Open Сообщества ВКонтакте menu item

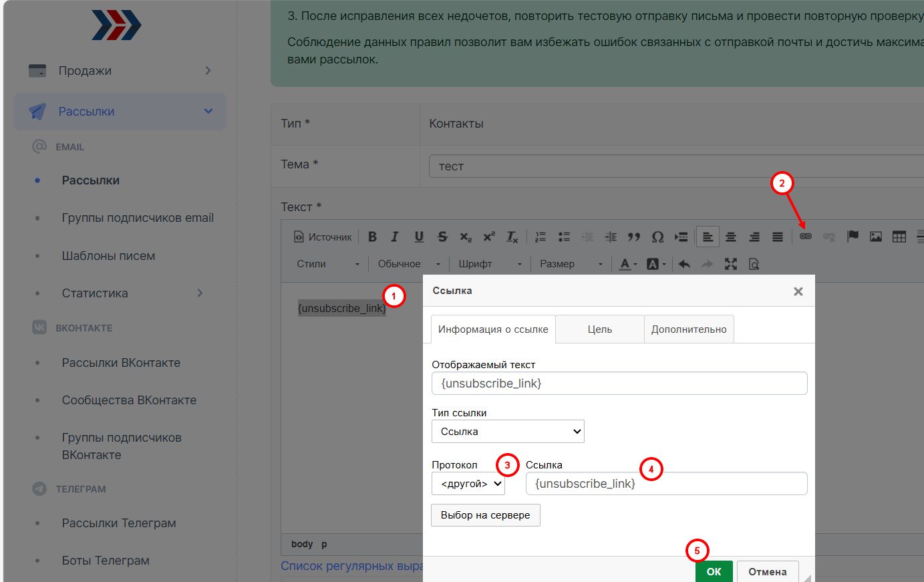[129, 400]
